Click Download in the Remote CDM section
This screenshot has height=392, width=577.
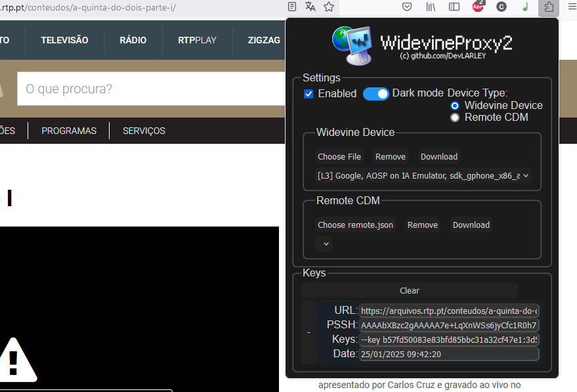[x=471, y=225]
